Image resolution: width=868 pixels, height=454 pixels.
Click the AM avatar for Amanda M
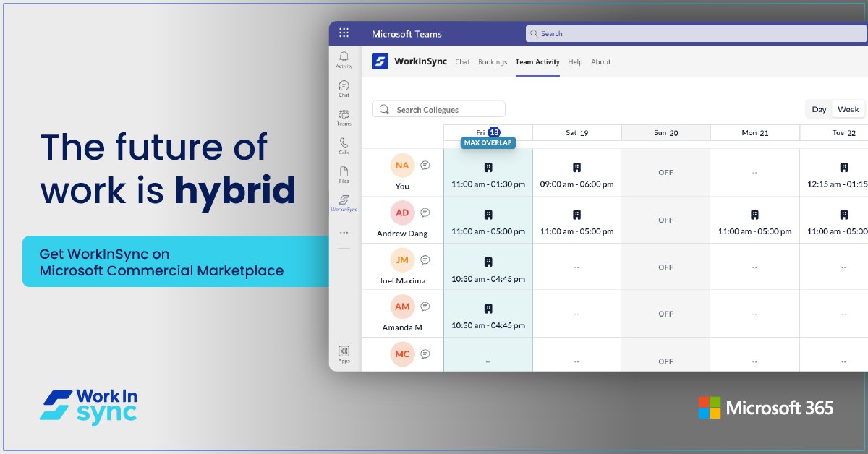[402, 307]
